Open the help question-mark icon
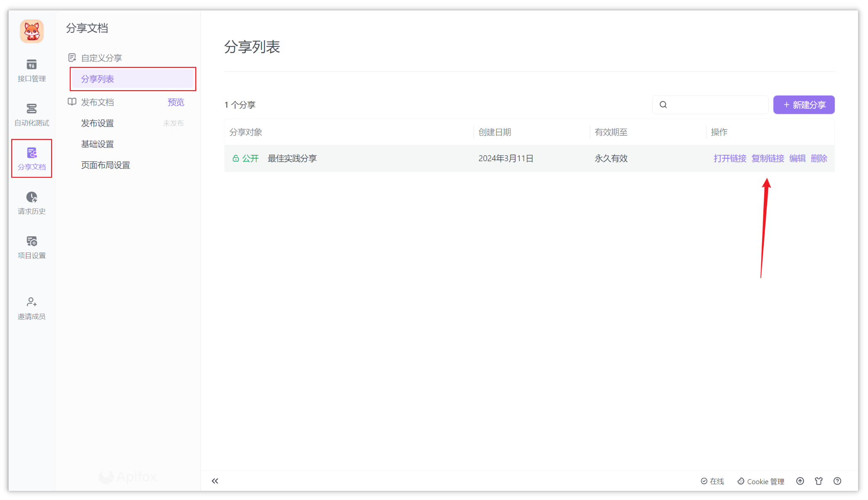This screenshot has height=500, width=868. point(838,481)
